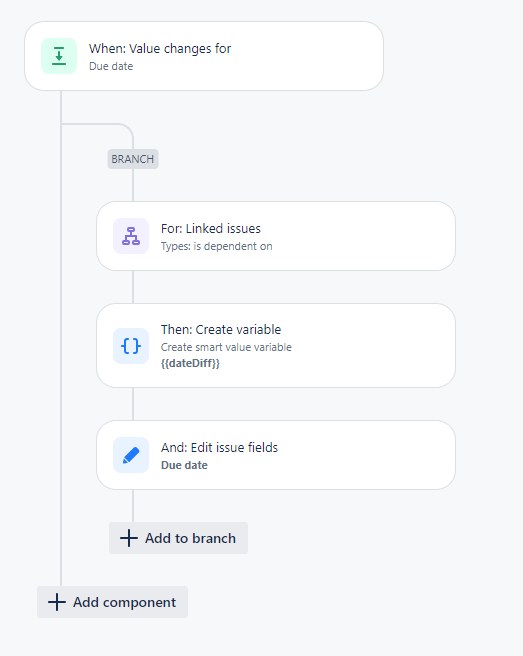Click 'Types: is dependent on' subtitle
This screenshot has width=523, height=656.
click(x=217, y=246)
